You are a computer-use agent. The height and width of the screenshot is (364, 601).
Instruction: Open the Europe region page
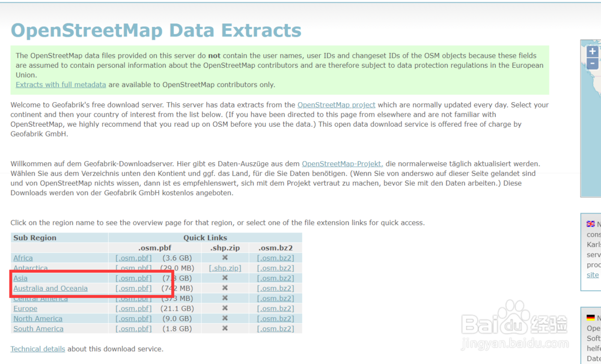pos(25,309)
